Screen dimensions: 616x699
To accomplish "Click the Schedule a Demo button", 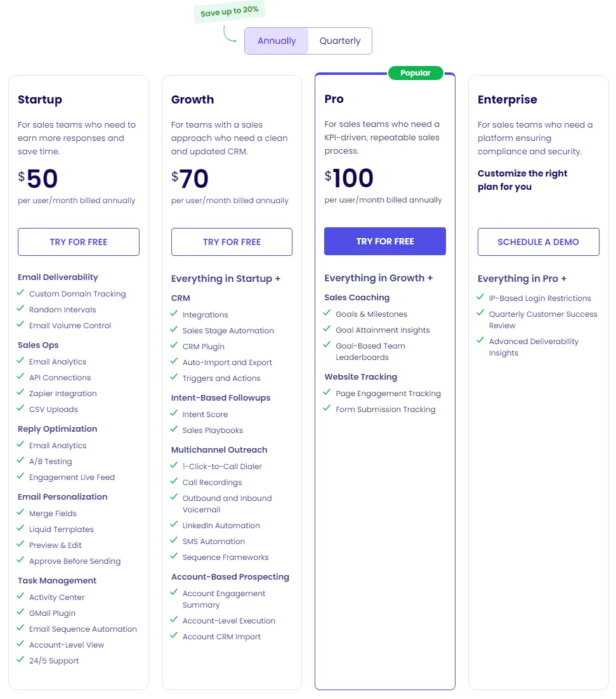I will [538, 242].
